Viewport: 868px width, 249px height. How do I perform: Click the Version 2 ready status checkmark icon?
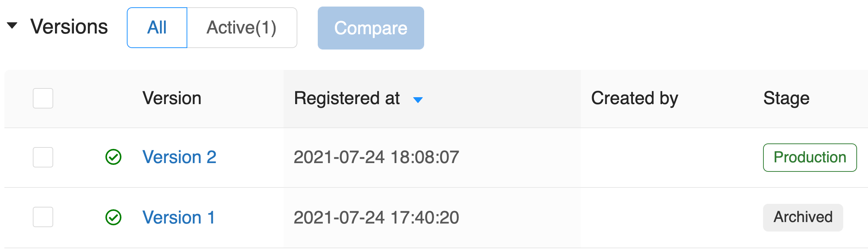[x=113, y=157]
